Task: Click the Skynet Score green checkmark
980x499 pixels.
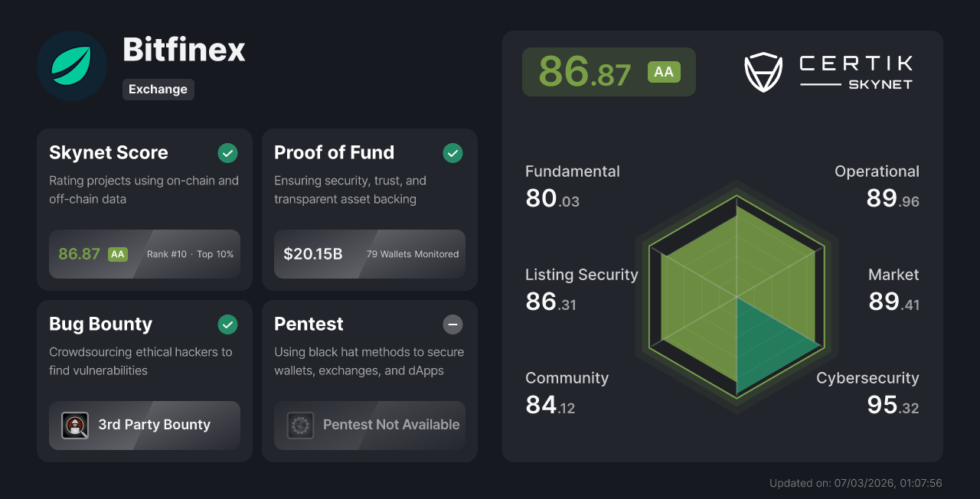Action: [227, 153]
